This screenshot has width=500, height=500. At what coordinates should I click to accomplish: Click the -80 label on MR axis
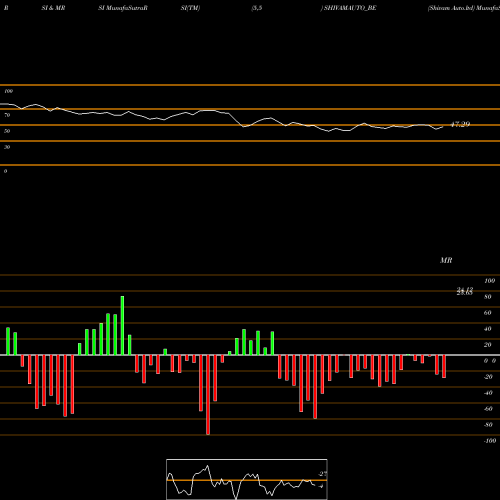click(488, 425)
